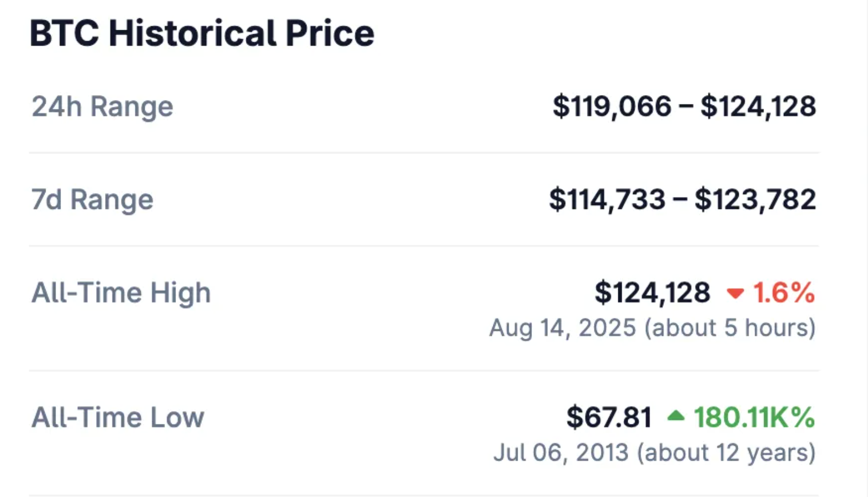Select the $114,733 7d low value
Image resolution: width=868 pixels, height=497 pixels.
[607, 200]
